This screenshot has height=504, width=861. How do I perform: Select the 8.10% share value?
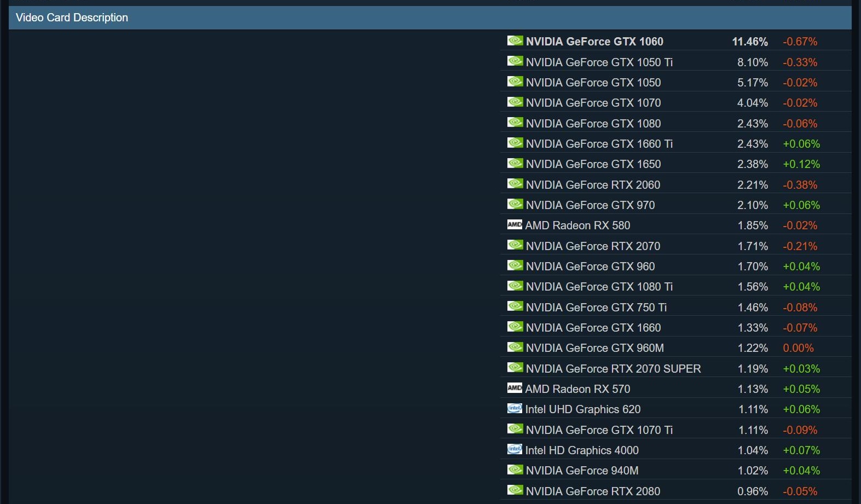[753, 62]
